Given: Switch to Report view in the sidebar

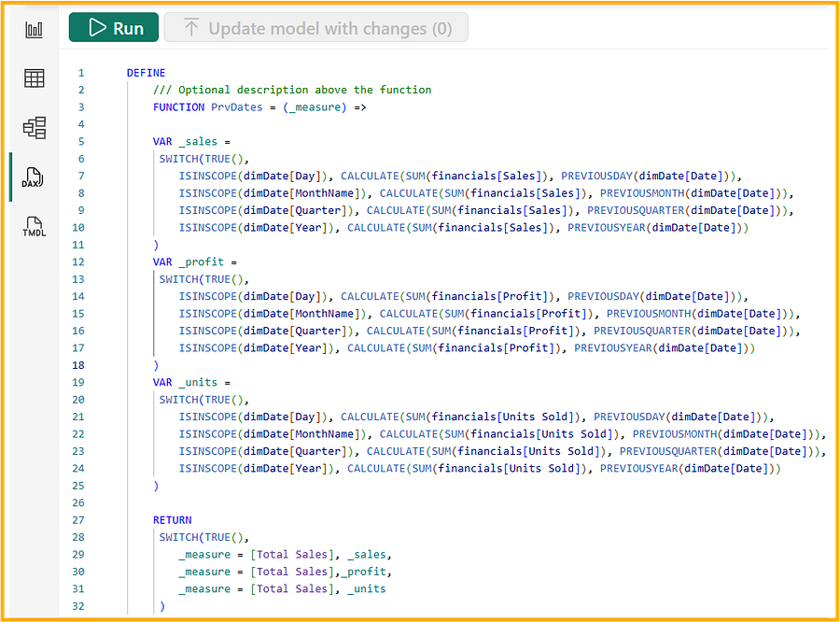Looking at the screenshot, I should coord(34,28).
